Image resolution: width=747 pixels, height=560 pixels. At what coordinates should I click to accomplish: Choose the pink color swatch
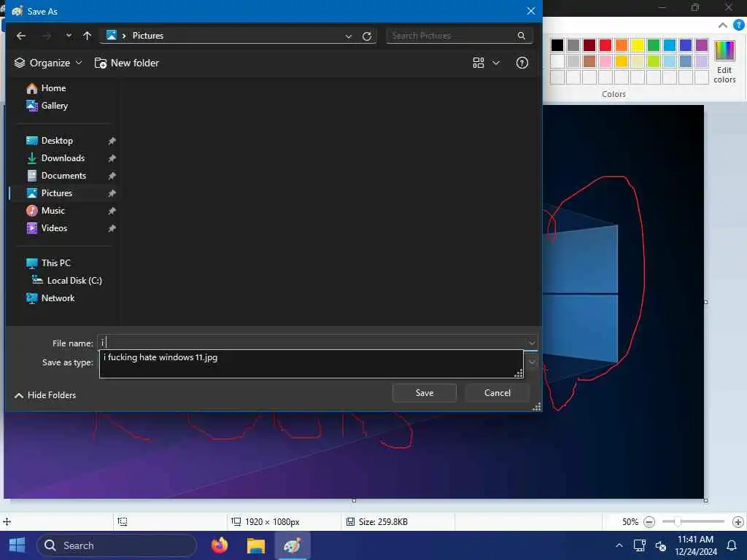(x=605, y=61)
